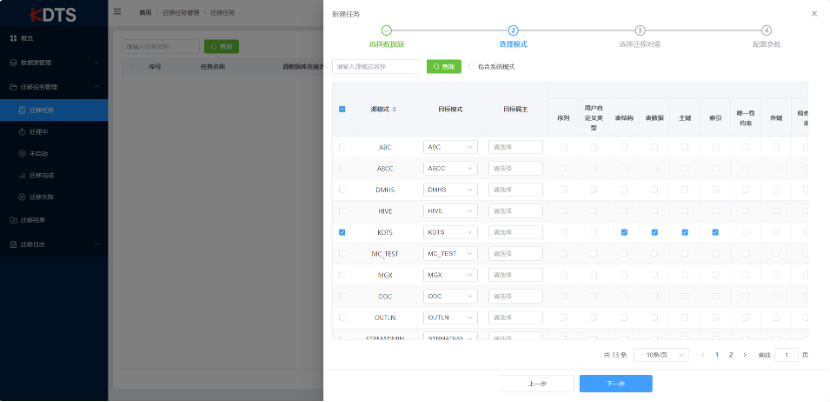This screenshot has height=402, width=830.
Task: Click the 未启动 play-circle icon
Action: point(22,154)
